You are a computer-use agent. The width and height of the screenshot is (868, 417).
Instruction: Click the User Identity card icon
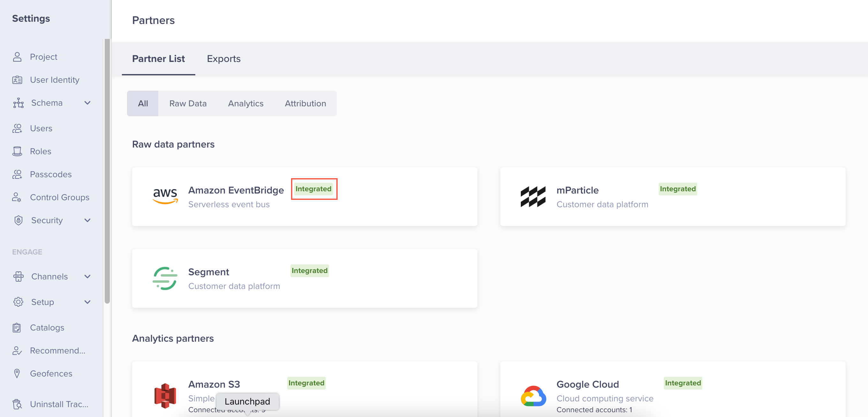click(x=17, y=80)
